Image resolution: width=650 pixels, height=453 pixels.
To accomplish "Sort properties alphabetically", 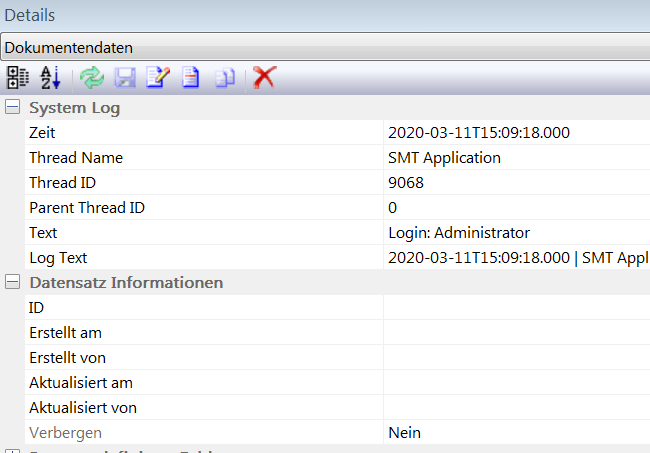I will (x=50, y=77).
